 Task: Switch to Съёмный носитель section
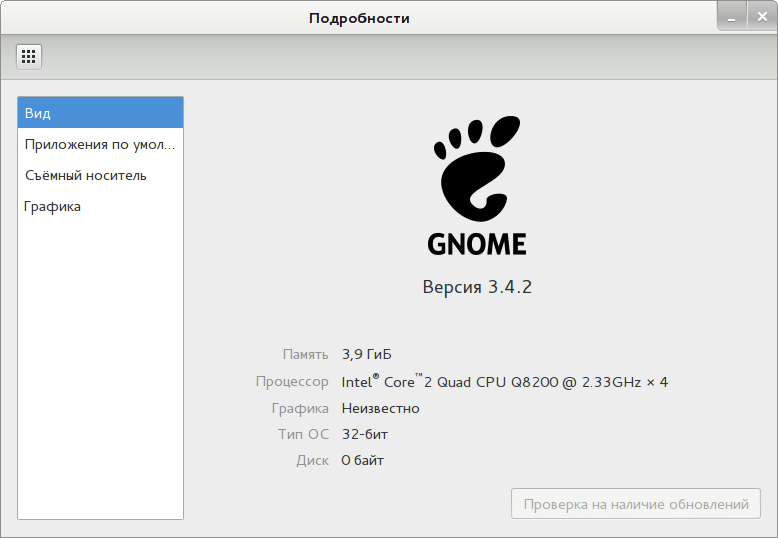point(100,175)
